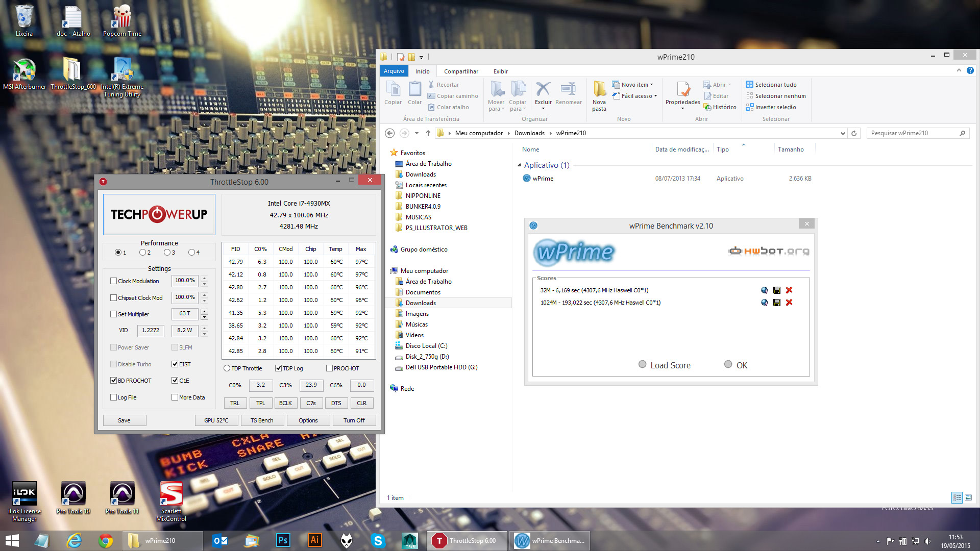This screenshot has height=551, width=980.
Task: Uncheck the TDP Log checkbox
Action: pos(278,368)
